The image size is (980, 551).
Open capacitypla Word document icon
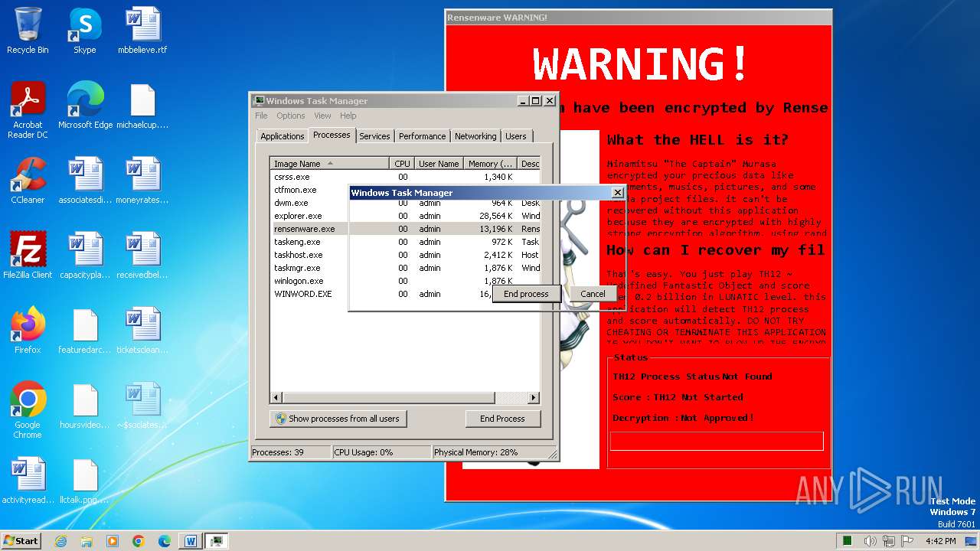click(85, 256)
